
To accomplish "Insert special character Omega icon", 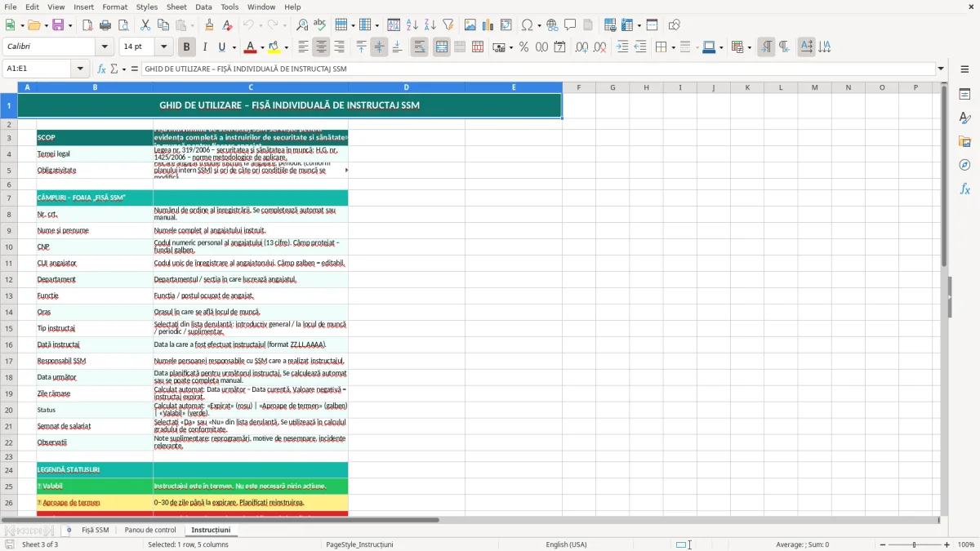I will [x=527, y=25].
